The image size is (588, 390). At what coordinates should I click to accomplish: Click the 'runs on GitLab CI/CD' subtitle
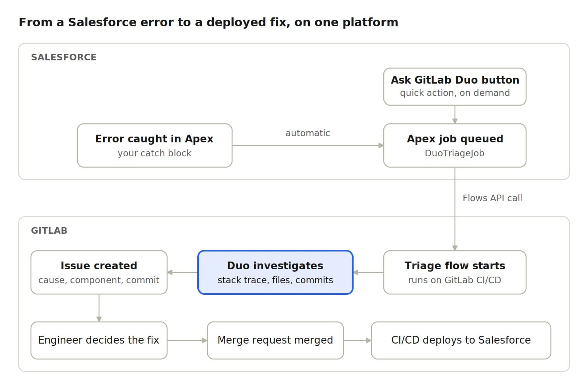pyautogui.click(x=455, y=280)
